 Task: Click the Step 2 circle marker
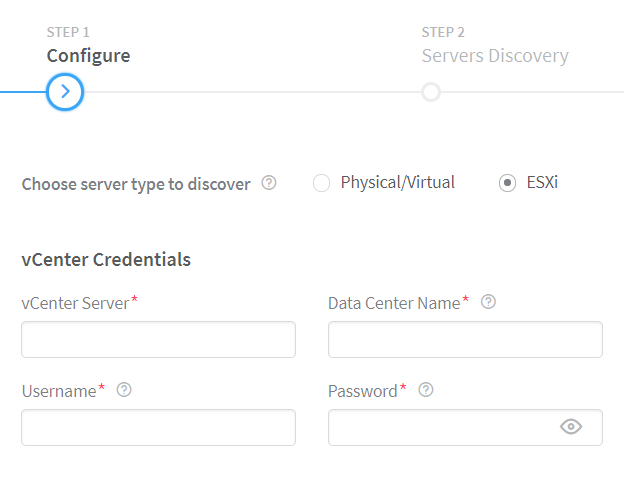pyautogui.click(x=431, y=92)
